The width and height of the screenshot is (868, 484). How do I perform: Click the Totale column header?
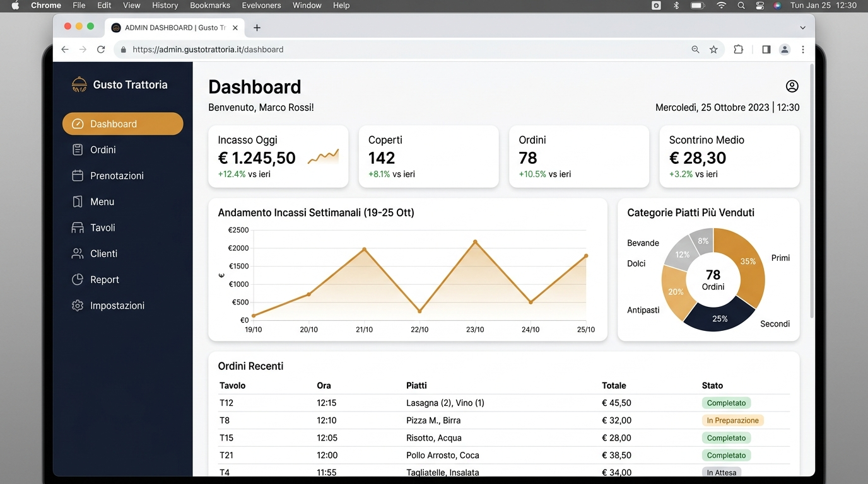coord(614,385)
